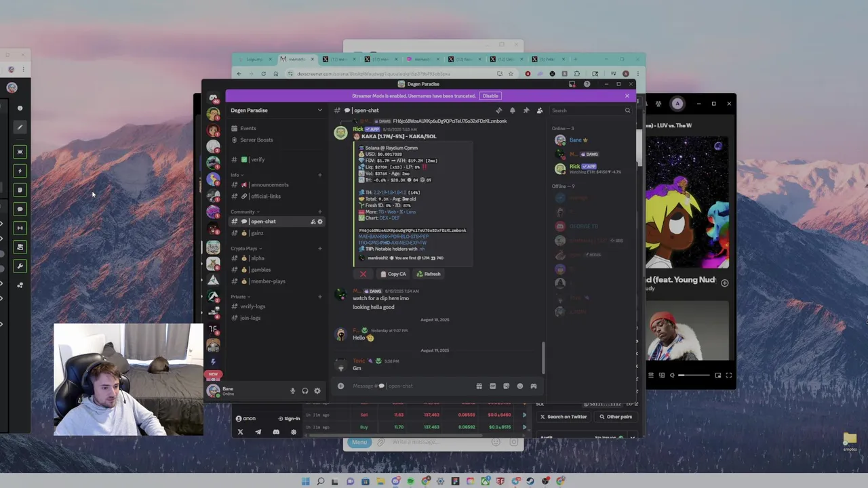Click the red X button under embed
This screenshot has height=488, width=868.
[363, 274]
